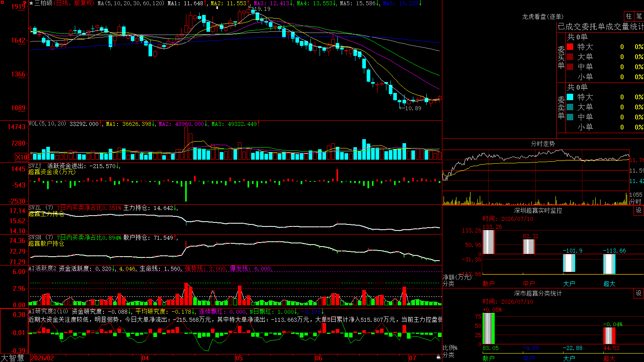Click the 委卖单 section label
Screen dimensions: 644x362
(x=561, y=107)
